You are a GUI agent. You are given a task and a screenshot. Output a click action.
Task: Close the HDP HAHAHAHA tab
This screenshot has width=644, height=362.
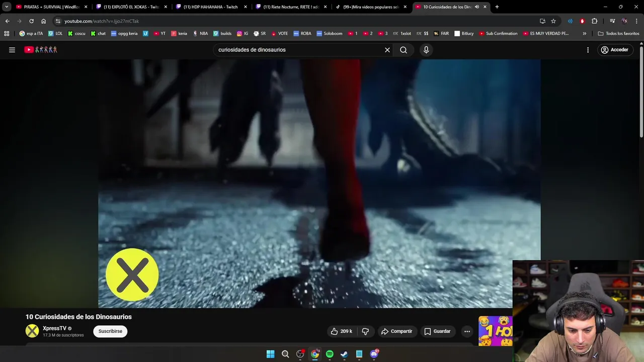coord(246,7)
